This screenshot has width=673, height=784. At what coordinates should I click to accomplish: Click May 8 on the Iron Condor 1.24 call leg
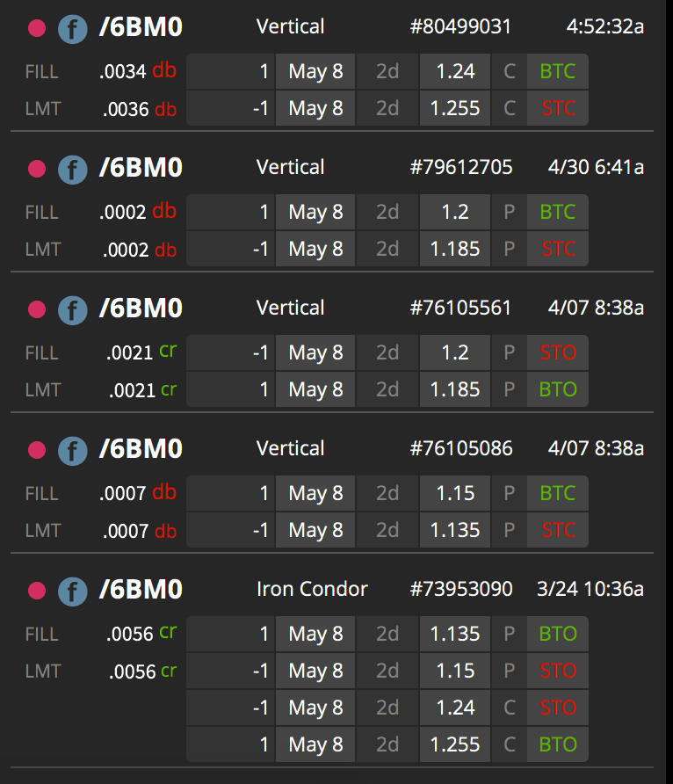[x=315, y=708]
